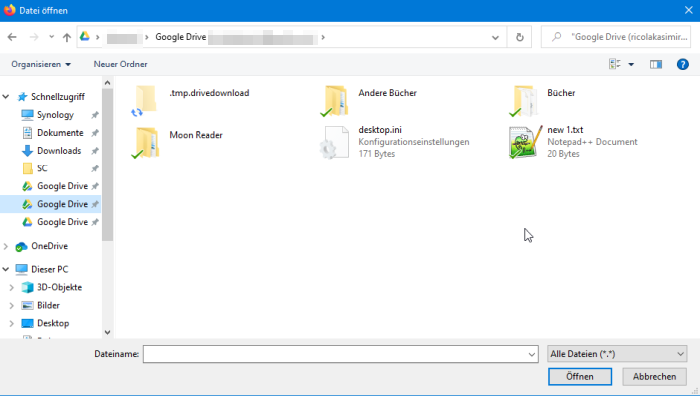Click the Öffnen button
Viewport: 700px width, 396px height.
(579, 376)
